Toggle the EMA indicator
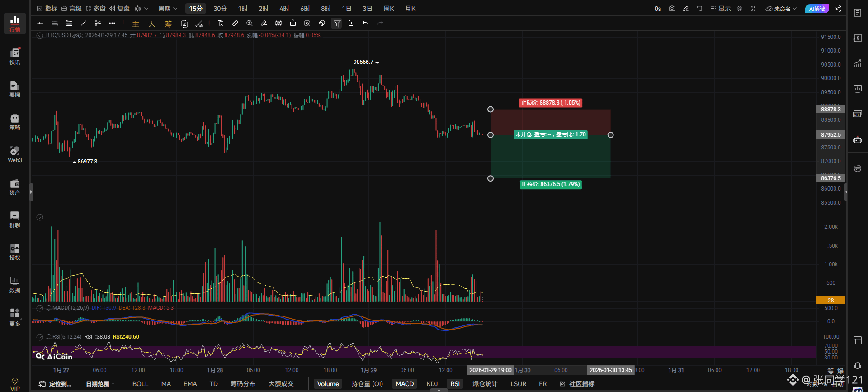The image size is (868, 392). 190,384
